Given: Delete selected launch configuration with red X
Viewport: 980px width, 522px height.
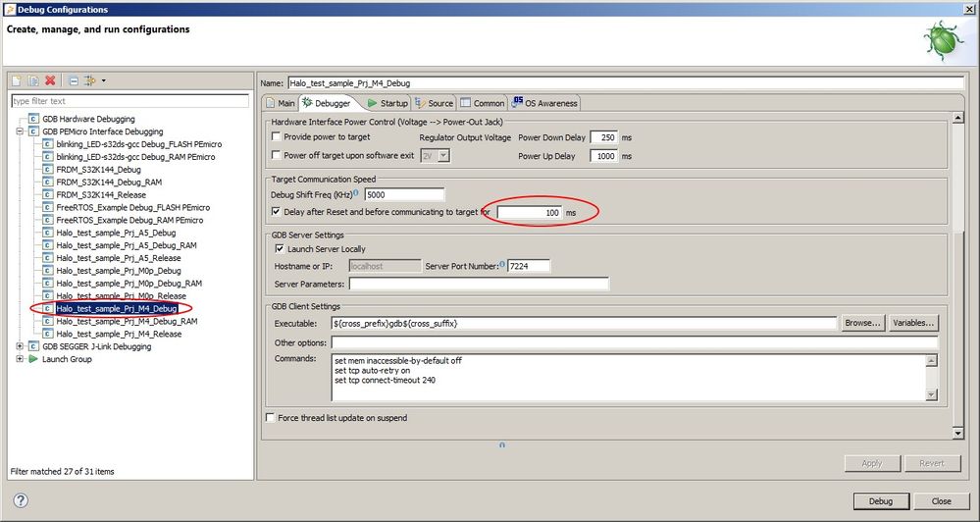Looking at the screenshot, I should point(51,80).
